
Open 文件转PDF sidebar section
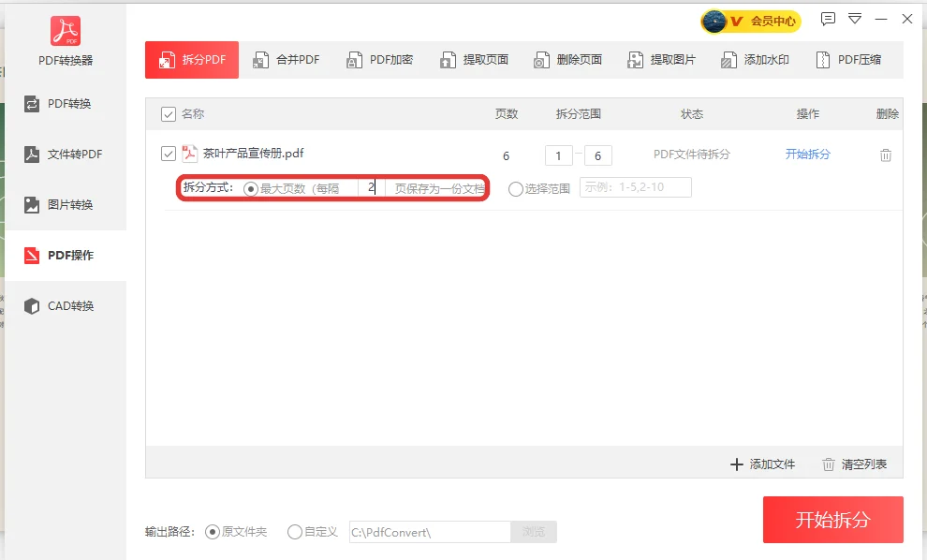66,155
